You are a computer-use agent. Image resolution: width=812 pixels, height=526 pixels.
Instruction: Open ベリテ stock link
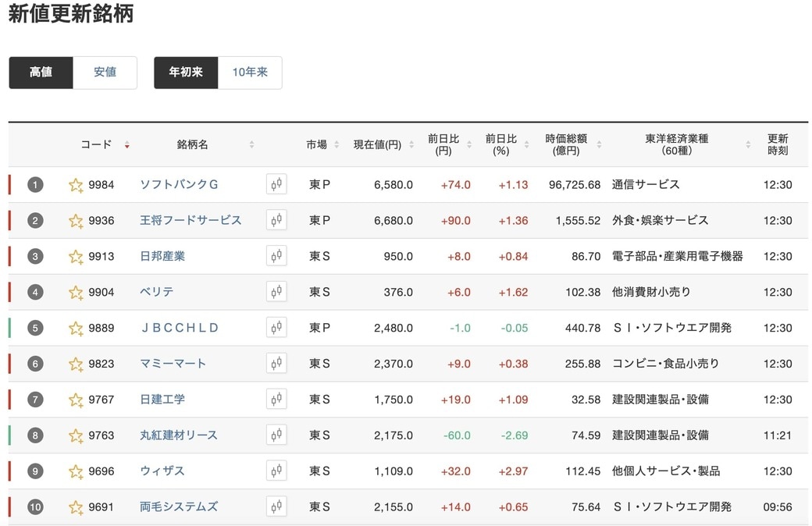[x=157, y=292]
